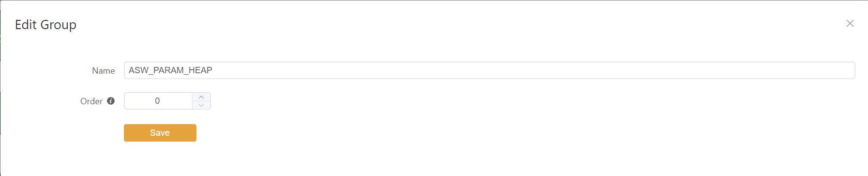Click the Order info tooltip icon

111,101
